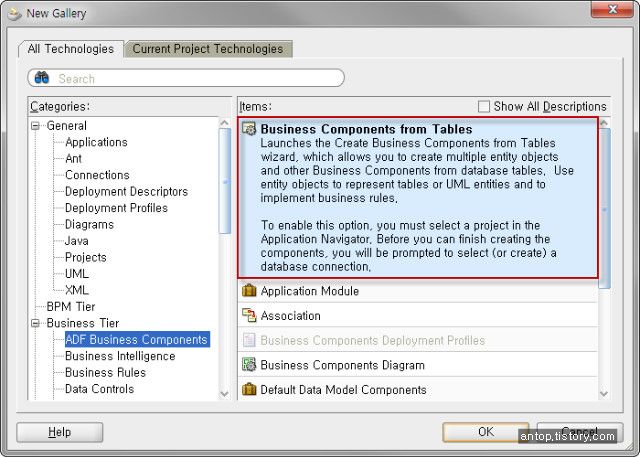Select the Applications category

pyautogui.click(x=96, y=142)
